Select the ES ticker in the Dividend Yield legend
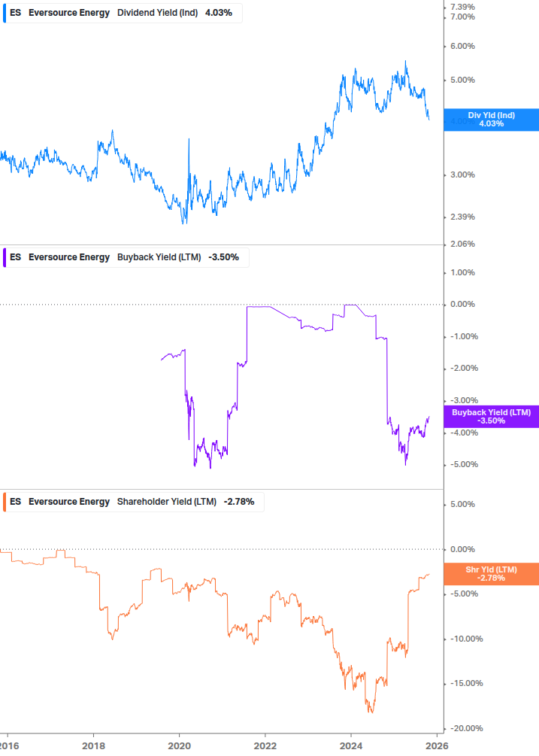This screenshot has height=756, width=539. pyautogui.click(x=15, y=13)
